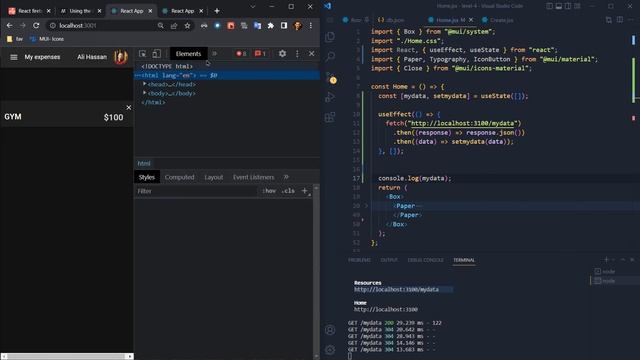The width and height of the screenshot is (640, 360).
Task: Switch to the db.json editor tab
Action: point(391,20)
